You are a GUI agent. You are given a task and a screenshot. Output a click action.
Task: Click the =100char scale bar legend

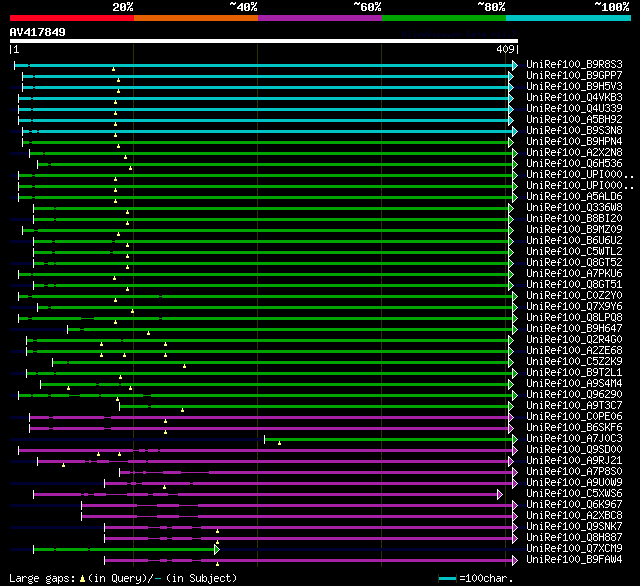476,578
